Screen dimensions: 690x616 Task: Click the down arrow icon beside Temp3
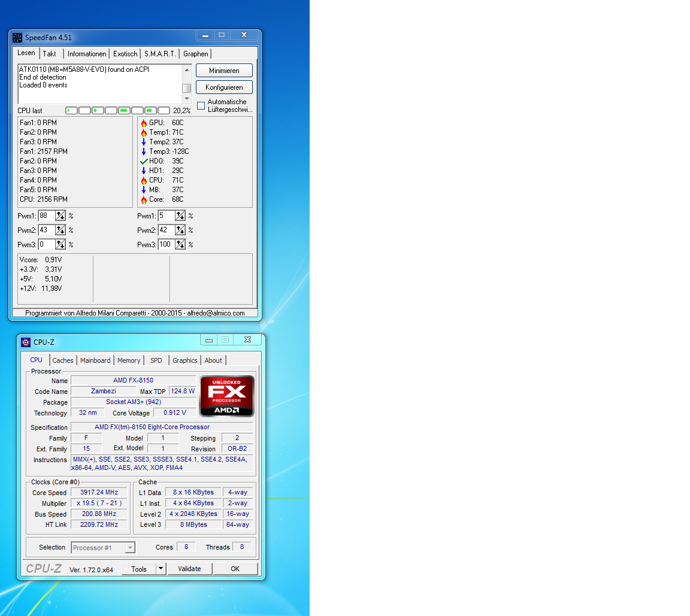click(x=144, y=151)
